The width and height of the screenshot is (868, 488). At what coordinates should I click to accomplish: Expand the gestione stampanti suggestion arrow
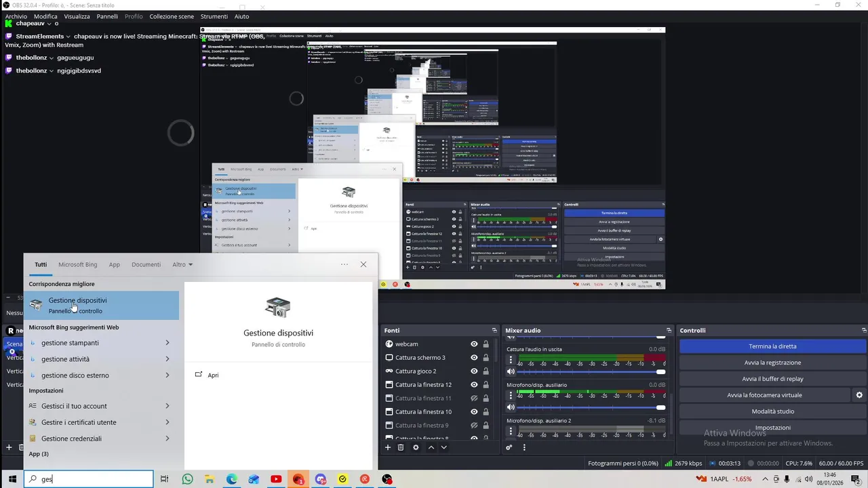(x=167, y=343)
